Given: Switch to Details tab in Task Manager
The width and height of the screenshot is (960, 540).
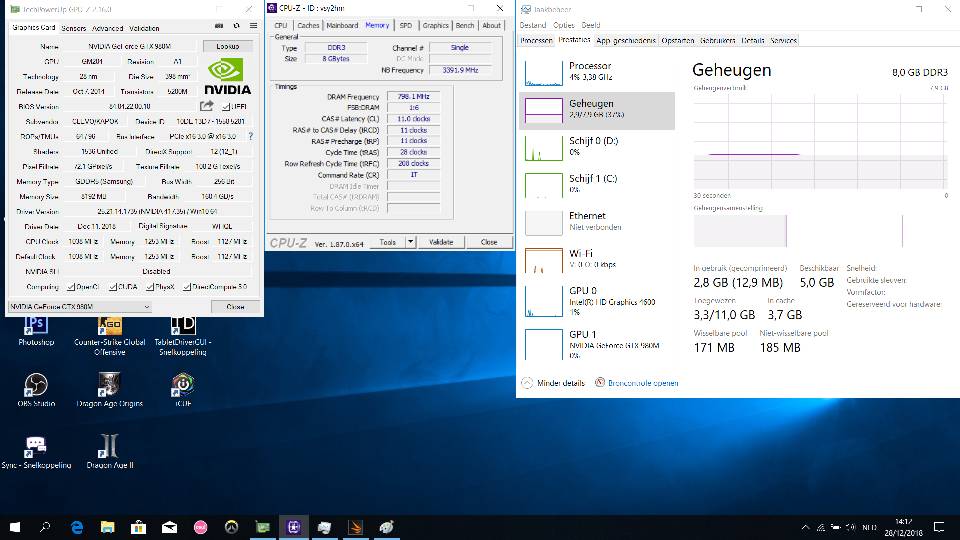Looking at the screenshot, I should click(x=752, y=40).
